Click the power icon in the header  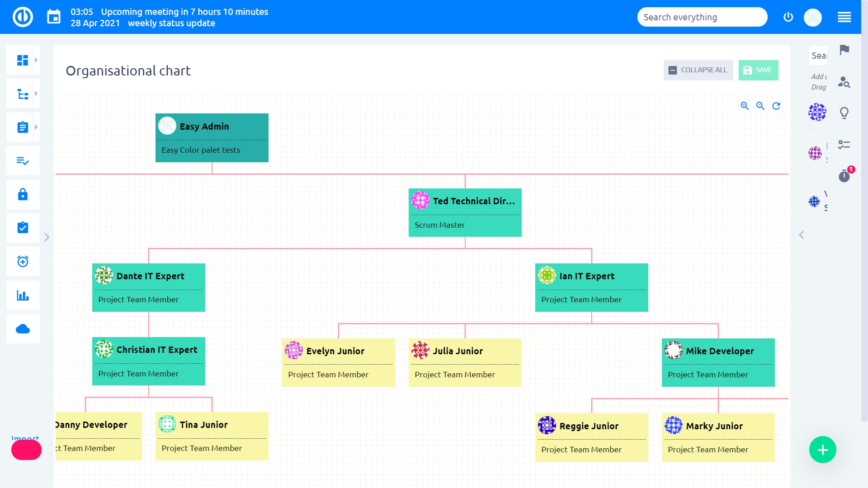click(x=788, y=17)
